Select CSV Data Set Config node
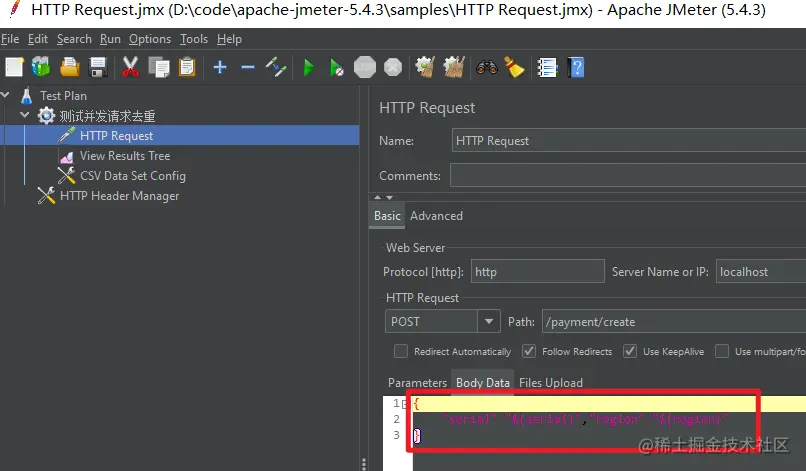The width and height of the screenshot is (806, 471). pyautogui.click(x=133, y=176)
